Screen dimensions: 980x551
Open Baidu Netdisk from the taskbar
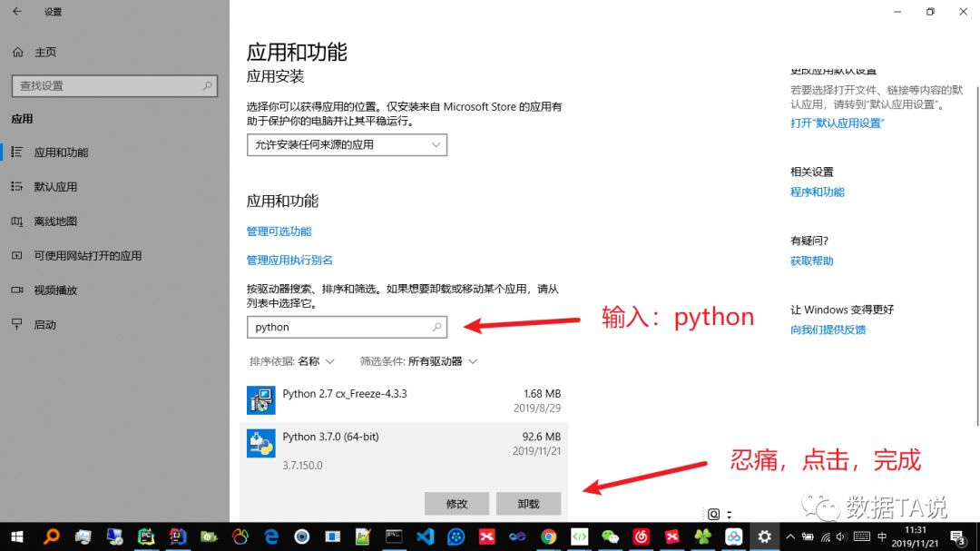click(734, 536)
